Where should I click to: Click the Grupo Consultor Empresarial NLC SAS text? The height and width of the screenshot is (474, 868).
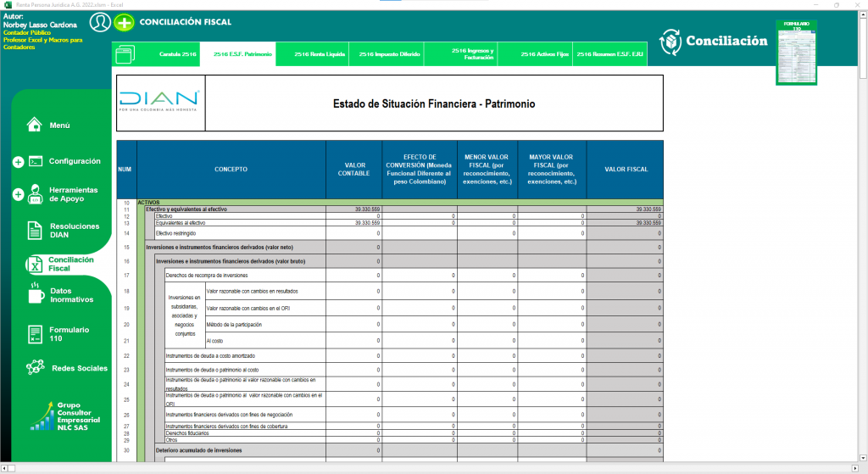[x=79, y=416]
